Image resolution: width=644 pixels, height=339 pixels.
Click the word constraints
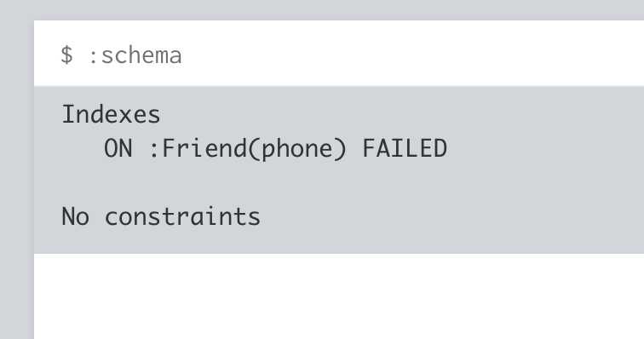click(182, 216)
